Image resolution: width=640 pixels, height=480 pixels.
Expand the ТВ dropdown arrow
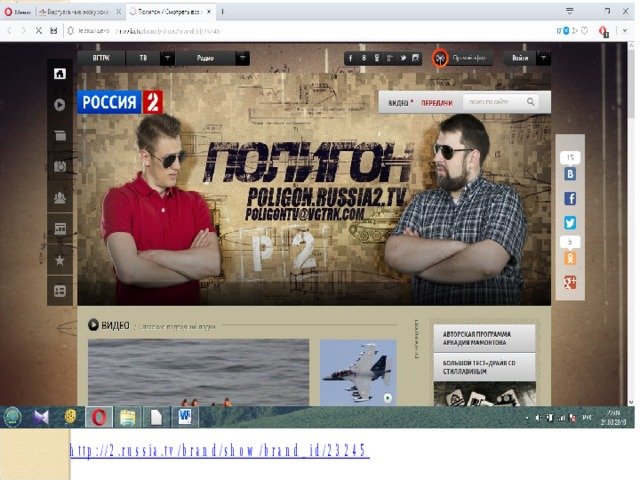click(x=167, y=58)
